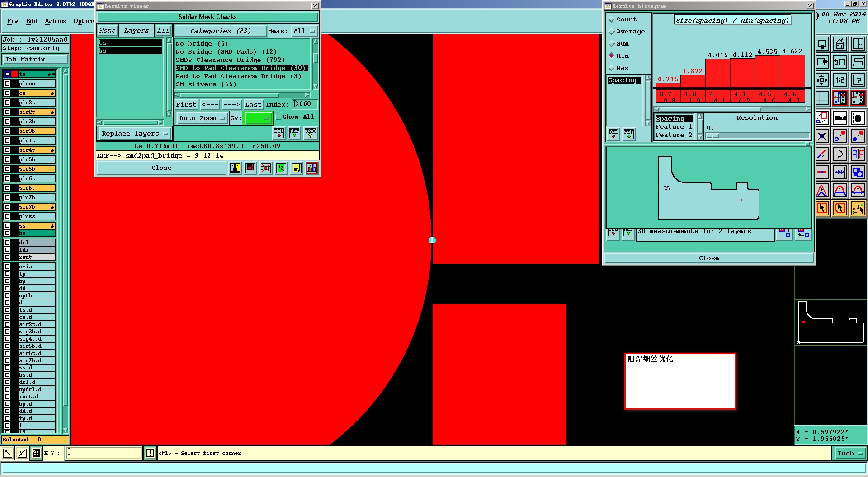The height and width of the screenshot is (477, 868).
Task: Click the blue X delete point icon
Action: [822, 136]
